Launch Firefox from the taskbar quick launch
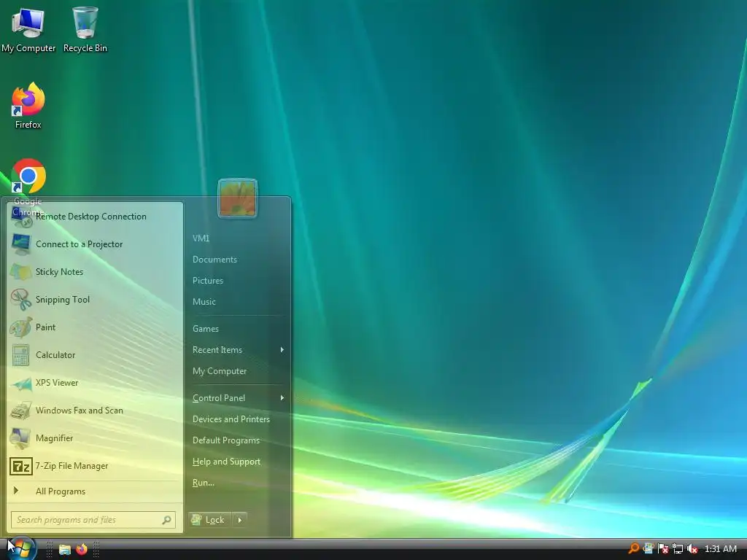Viewport: 747px width, 560px height. coord(82,549)
